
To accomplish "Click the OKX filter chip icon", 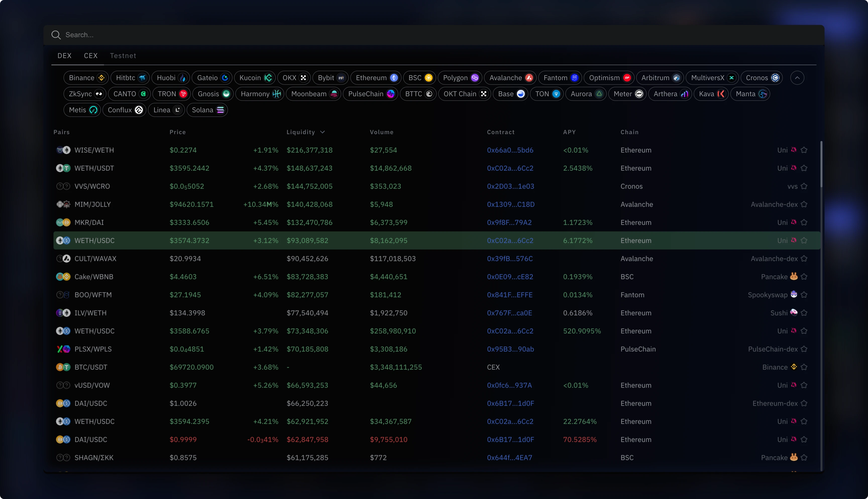I will tap(303, 78).
